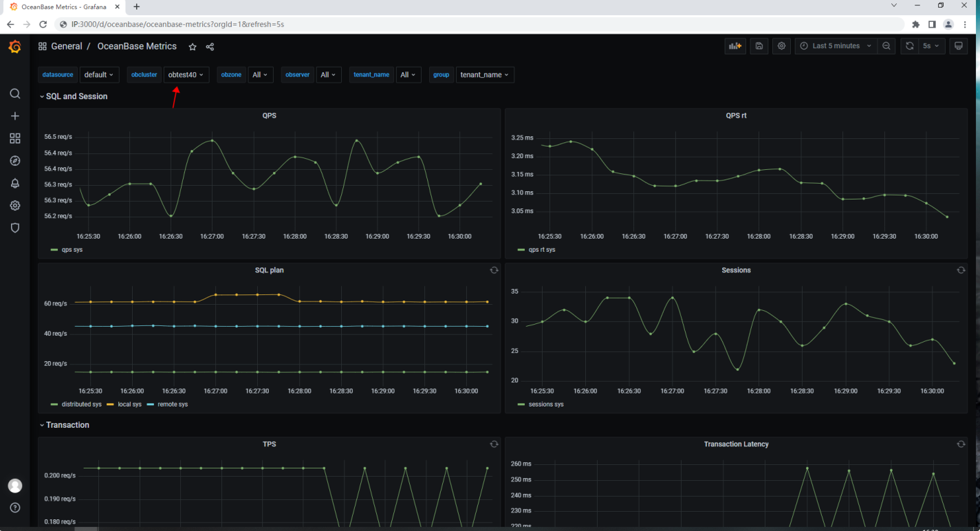Open the group 'tenant_name' dropdown
Image resolution: width=980 pixels, height=531 pixels.
point(485,75)
